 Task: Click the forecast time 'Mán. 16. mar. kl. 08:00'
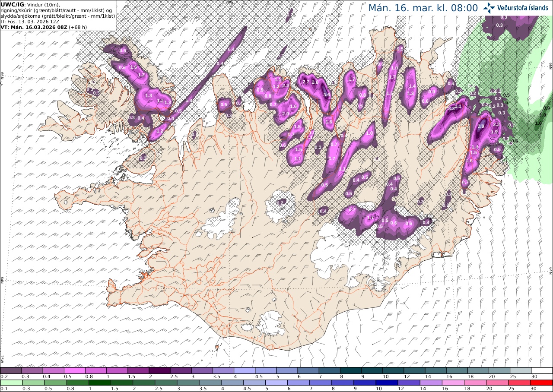[423, 8]
